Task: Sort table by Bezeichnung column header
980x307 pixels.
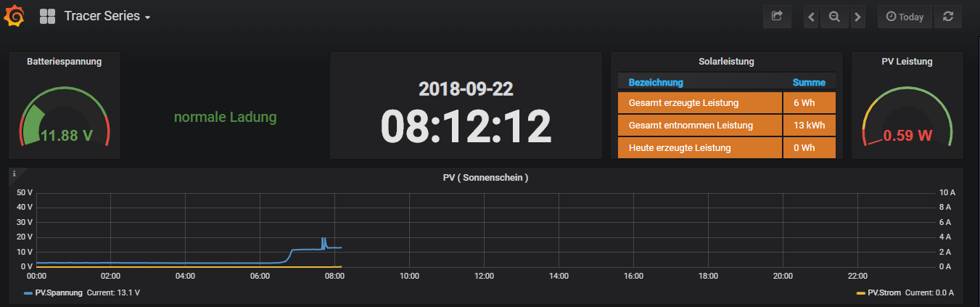Action: [656, 82]
